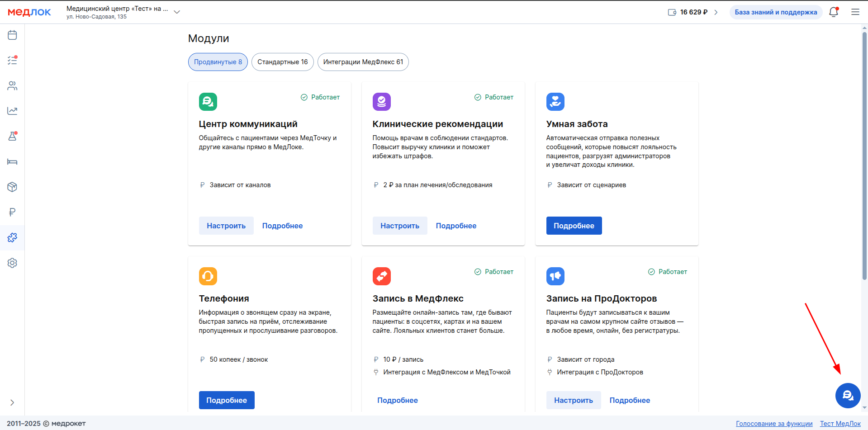This screenshot has height=430, width=868.
Task: Open the ruble finance sidebar icon
Action: (12, 212)
